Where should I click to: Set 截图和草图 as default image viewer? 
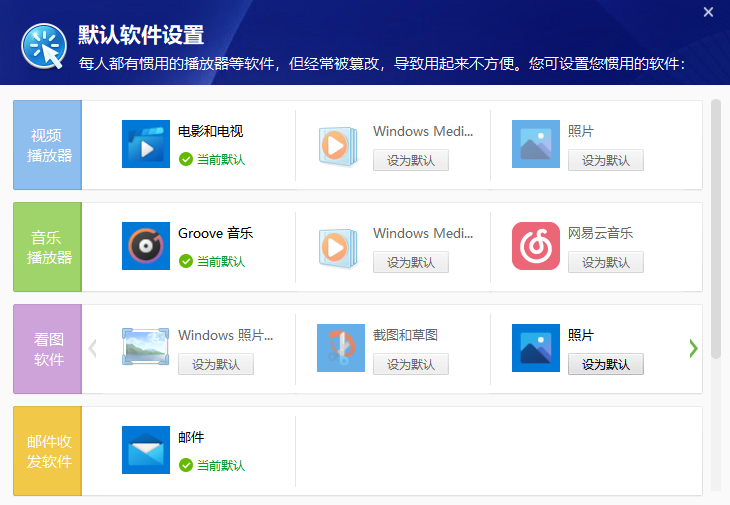click(411, 365)
